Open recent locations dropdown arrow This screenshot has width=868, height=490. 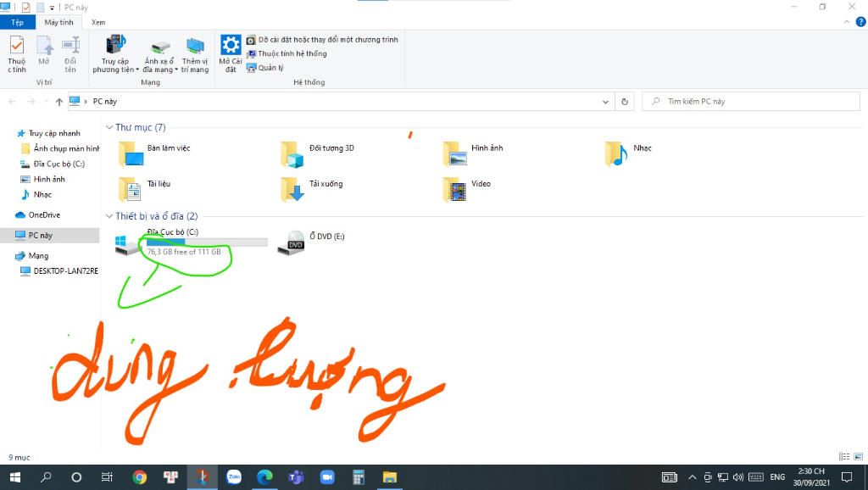[x=46, y=102]
